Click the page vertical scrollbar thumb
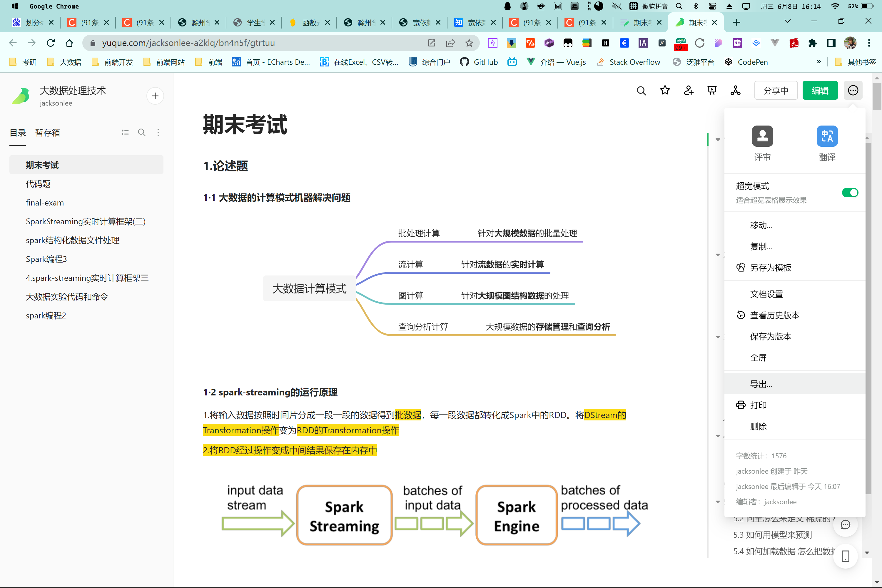This screenshot has width=882, height=588. tap(876, 96)
